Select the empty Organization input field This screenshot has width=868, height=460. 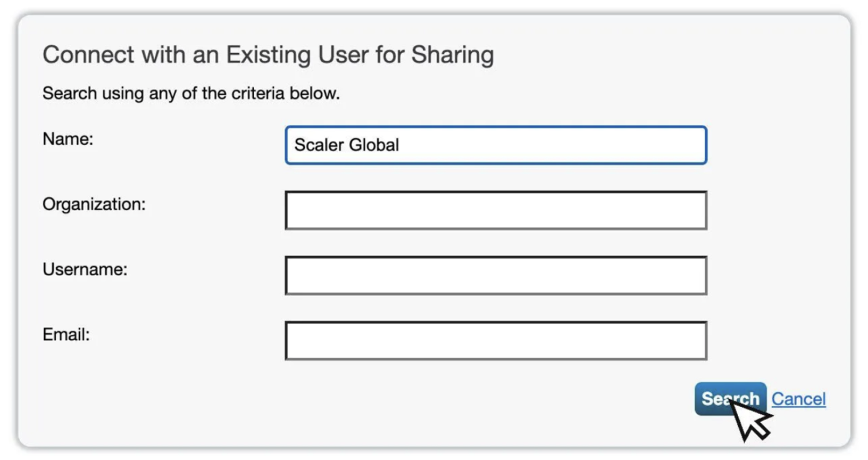pyautogui.click(x=496, y=210)
